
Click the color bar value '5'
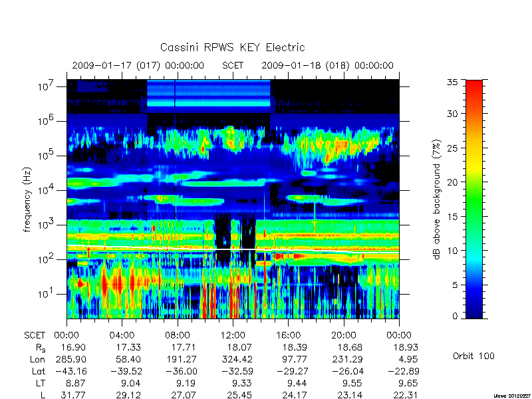click(x=455, y=285)
